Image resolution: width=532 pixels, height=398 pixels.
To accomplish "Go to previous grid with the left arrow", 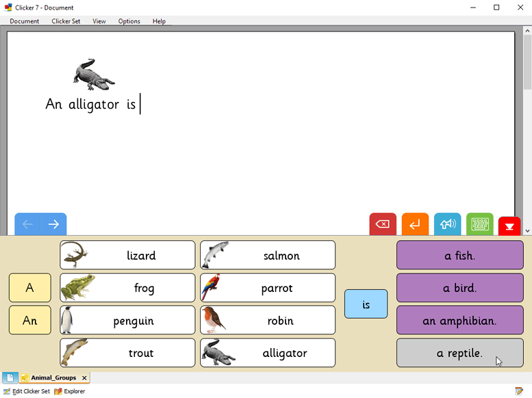I will coord(27,224).
